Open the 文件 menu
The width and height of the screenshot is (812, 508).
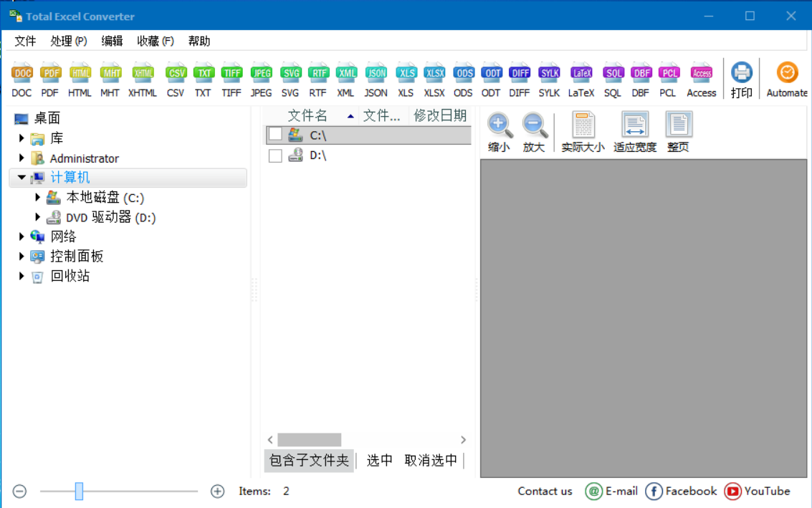pyautogui.click(x=25, y=41)
